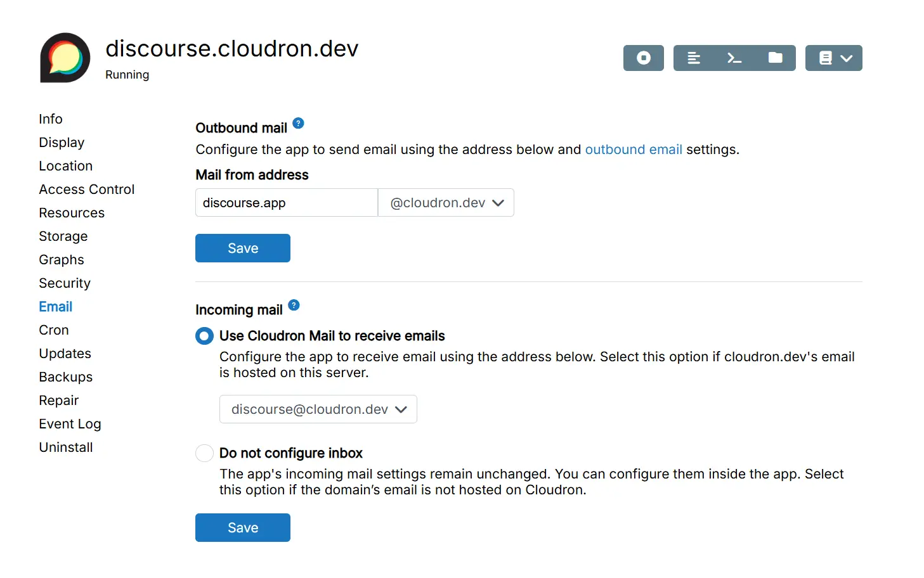Screen dimensions: 924x578
Task: Save the incoming mail settings
Action: point(242,528)
